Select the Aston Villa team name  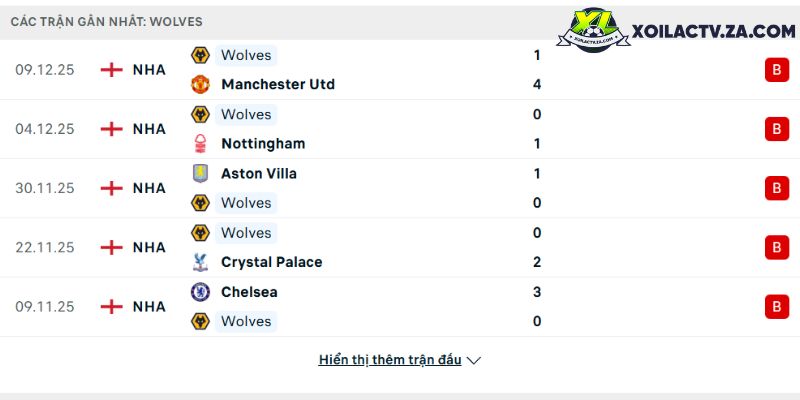pos(259,173)
